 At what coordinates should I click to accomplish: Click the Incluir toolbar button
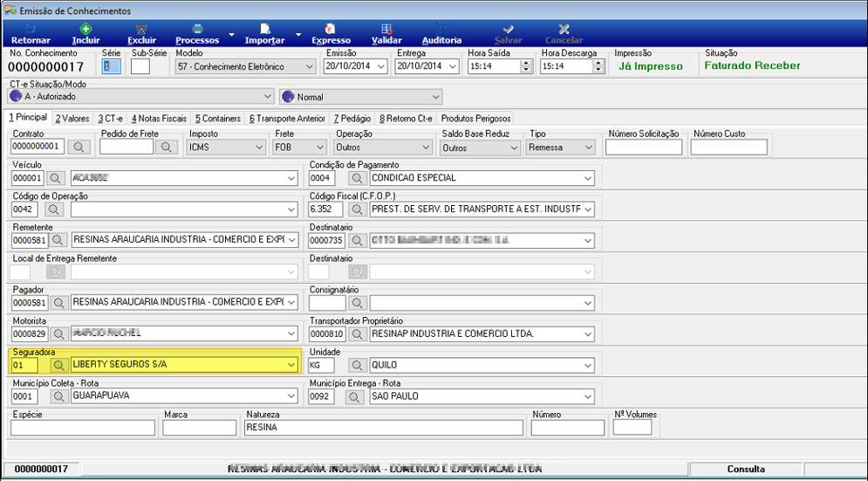pos(85,34)
